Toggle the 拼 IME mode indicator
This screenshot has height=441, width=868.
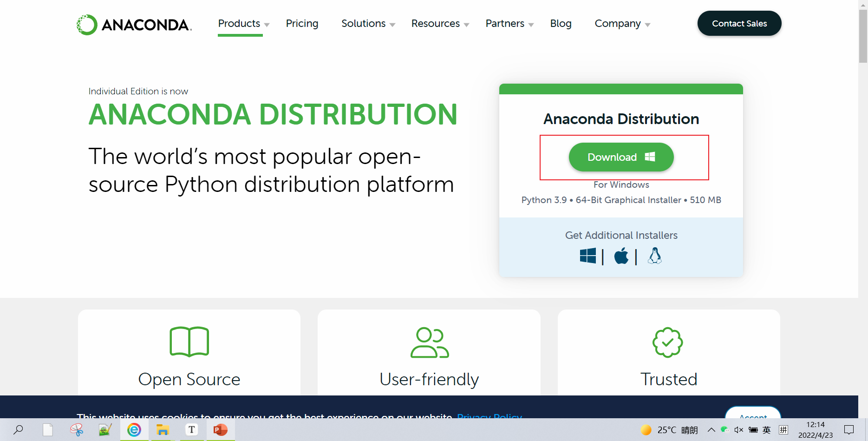click(x=783, y=430)
